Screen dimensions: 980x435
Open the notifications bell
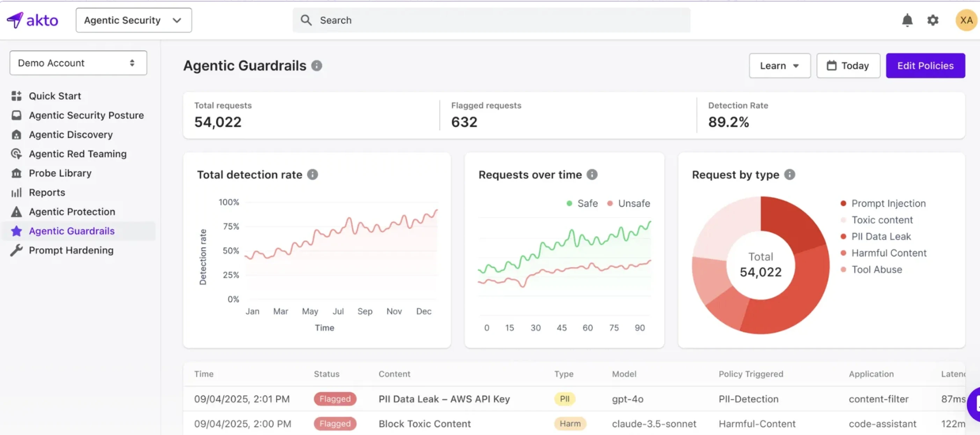pos(907,20)
